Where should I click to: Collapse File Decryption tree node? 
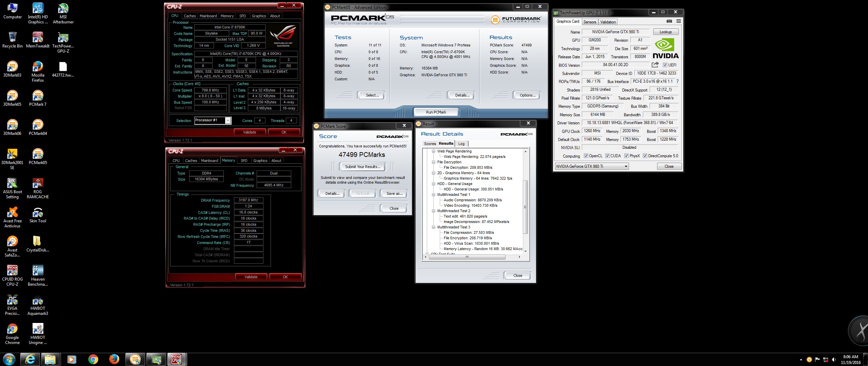(433, 162)
